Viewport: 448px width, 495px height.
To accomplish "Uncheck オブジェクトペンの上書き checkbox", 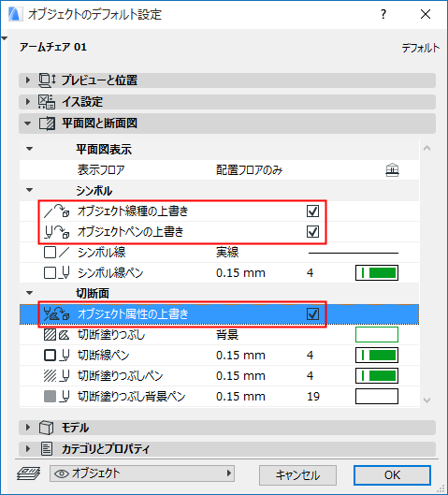I will pos(312,232).
